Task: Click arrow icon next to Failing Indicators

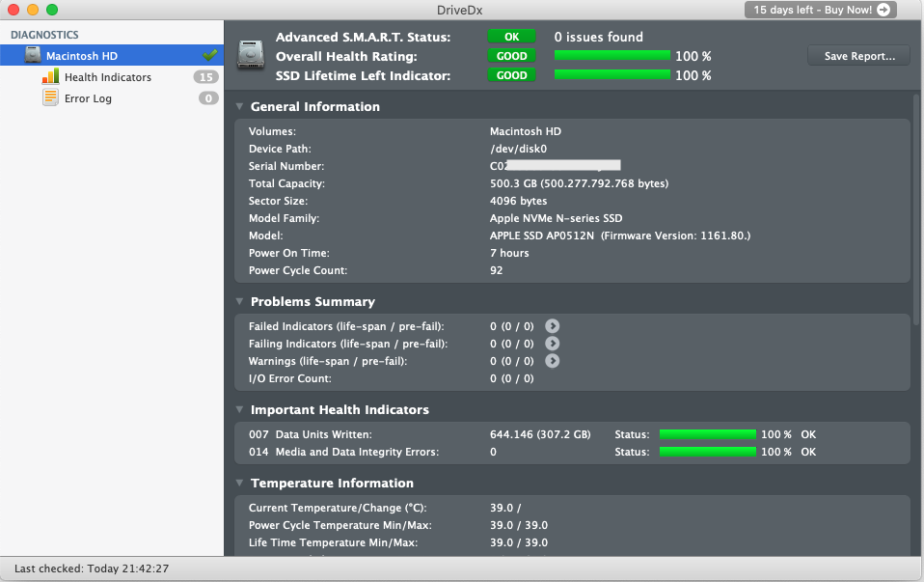Action: pyautogui.click(x=552, y=344)
